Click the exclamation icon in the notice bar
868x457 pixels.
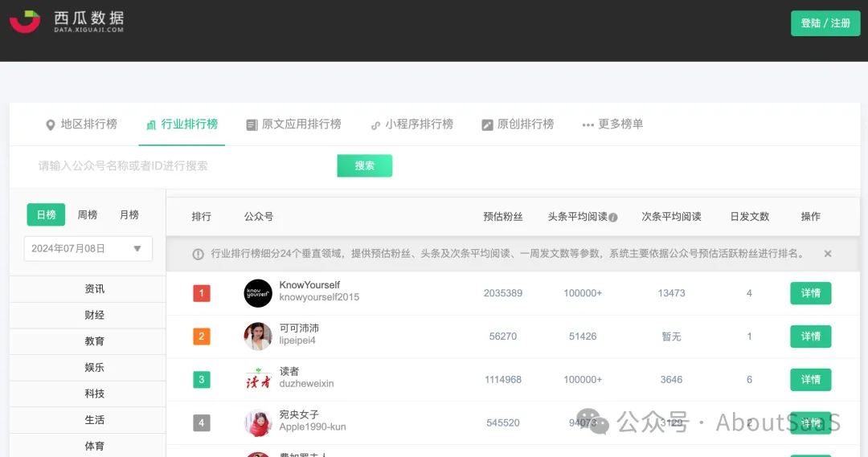click(x=198, y=254)
